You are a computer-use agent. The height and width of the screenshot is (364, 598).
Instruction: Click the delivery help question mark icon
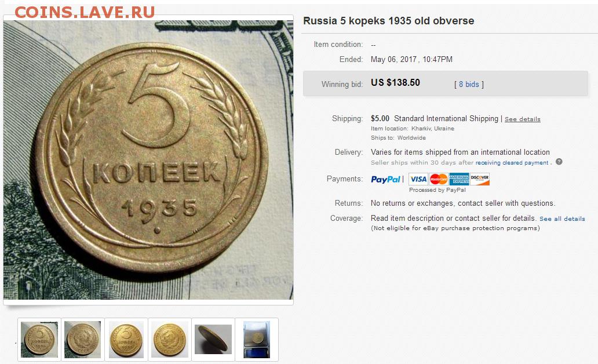559,162
